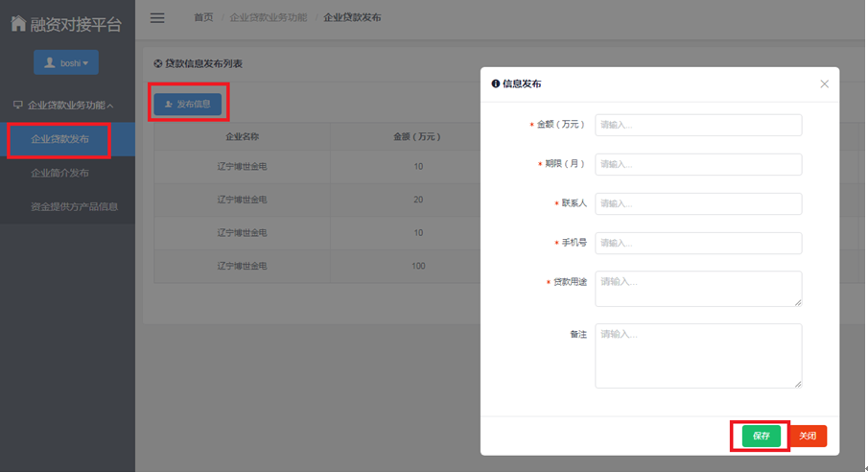The width and height of the screenshot is (868, 473).
Task: Click the 贷款信息发布列表 header icon
Action: (158, 64)
